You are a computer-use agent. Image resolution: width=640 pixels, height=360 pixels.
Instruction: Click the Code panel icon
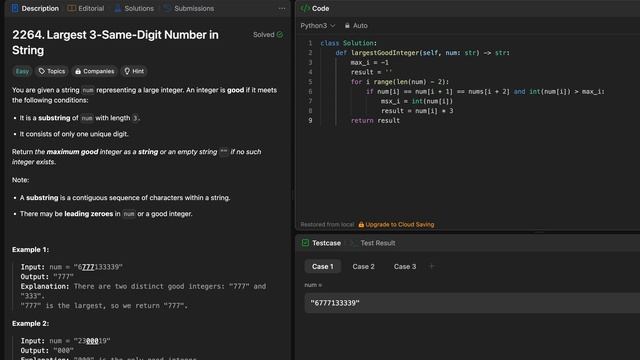pyautogui.click(x=305, y=8)
